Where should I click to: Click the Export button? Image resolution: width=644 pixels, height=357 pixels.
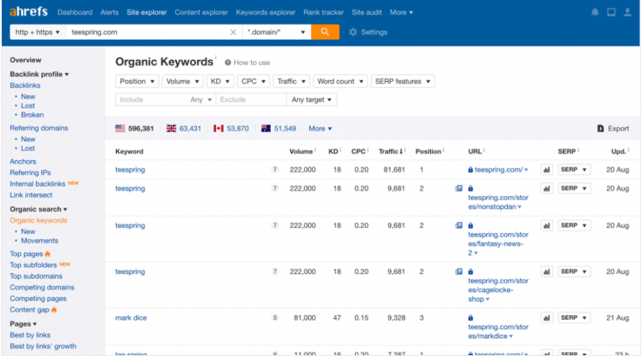613,128
